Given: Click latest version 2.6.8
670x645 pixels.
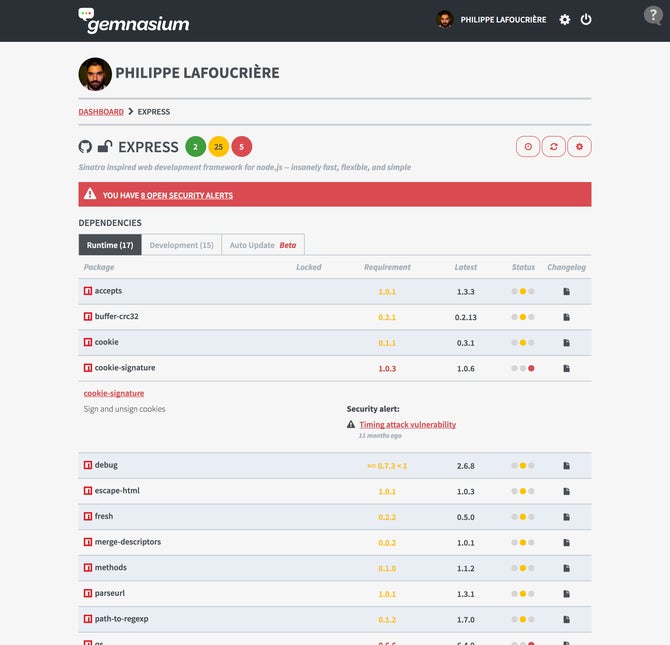Looking at the screenshot, I should point(466,465).
